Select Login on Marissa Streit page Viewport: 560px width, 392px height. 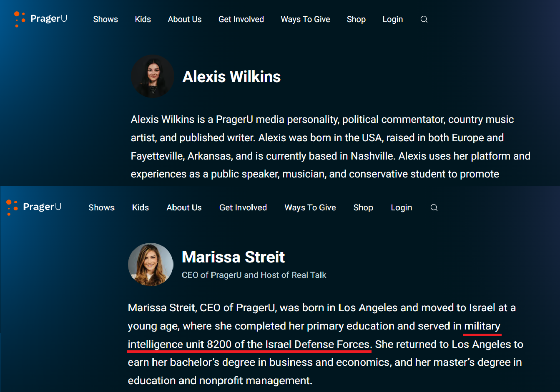tap(402, 207)
